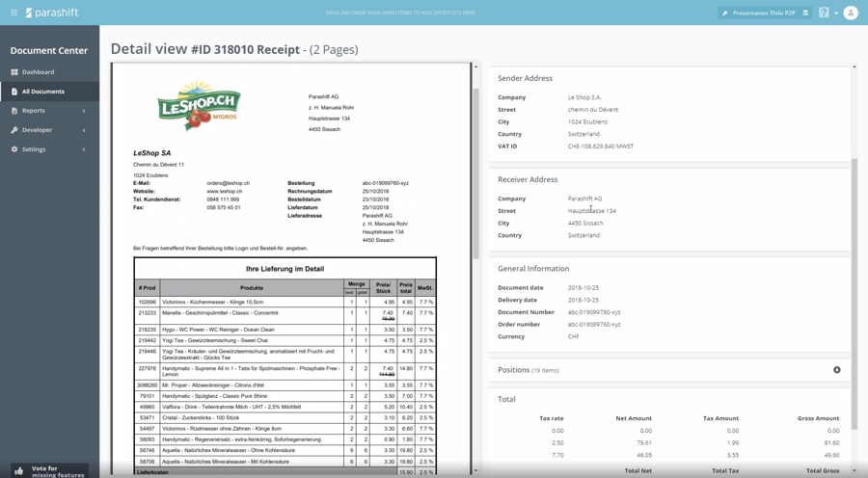Open the user profile avatar menu
The width and height of the screenshot is (868, 478).
coord(851,13)
